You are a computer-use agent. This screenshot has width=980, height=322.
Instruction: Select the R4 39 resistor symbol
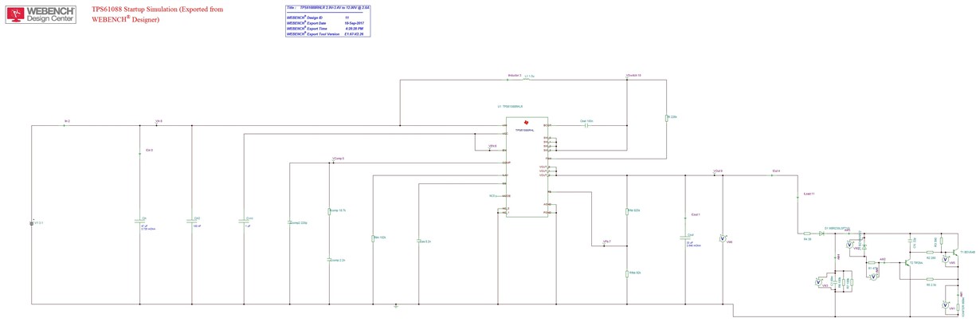click(x=806, y=234)
